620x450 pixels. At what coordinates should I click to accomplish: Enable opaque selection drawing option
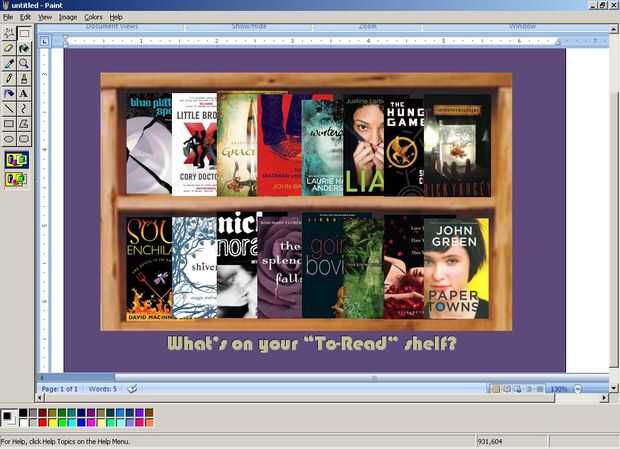pyautogui.click(x=16, y=160)
